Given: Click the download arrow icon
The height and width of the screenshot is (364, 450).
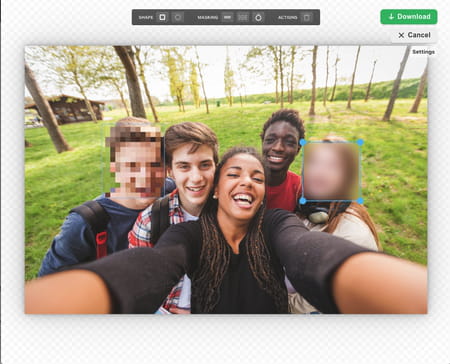Looking at the screenshot, I should coord(391,17).
